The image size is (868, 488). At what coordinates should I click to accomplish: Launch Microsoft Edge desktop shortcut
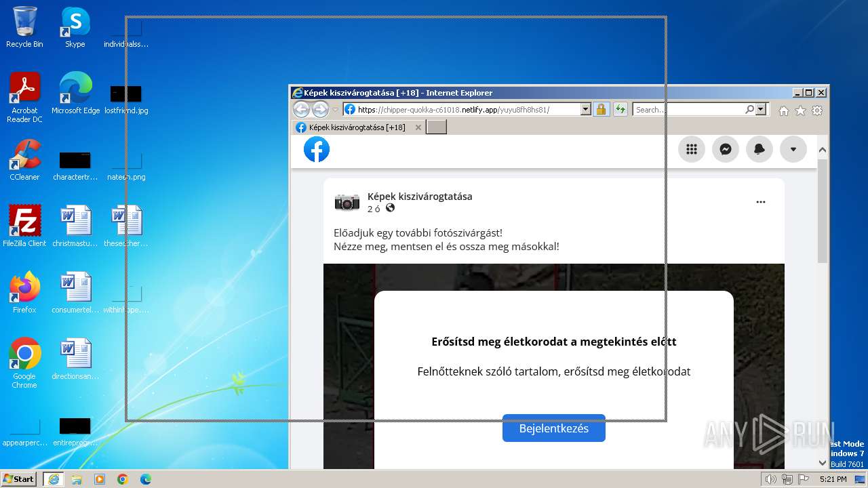click(x=75, y=94)
